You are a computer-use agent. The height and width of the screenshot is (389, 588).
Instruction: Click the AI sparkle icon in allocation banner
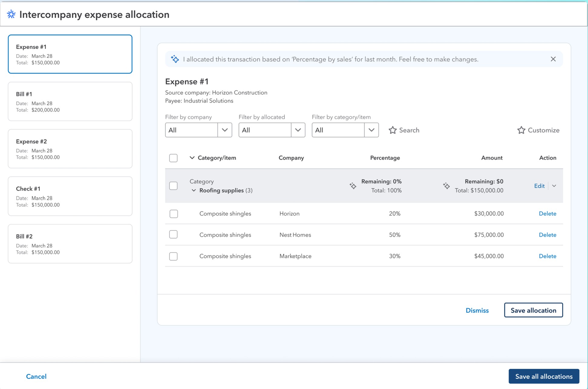tap(175, 59)
